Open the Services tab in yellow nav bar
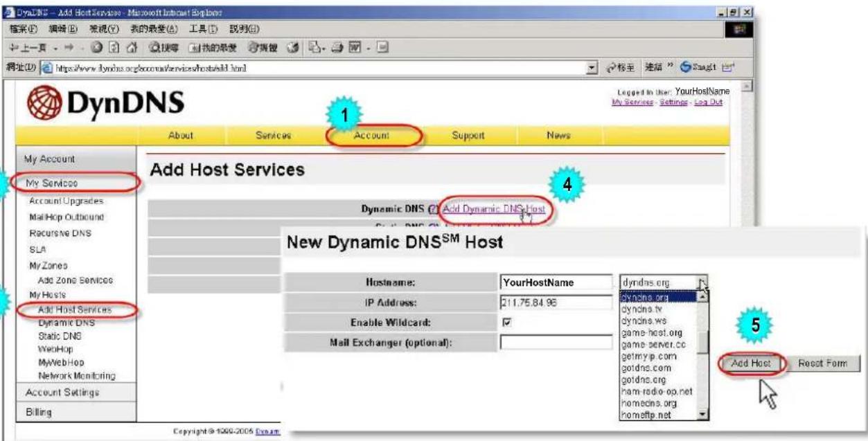The width and height of the screenshot is (868, 441). pos(274,136)
